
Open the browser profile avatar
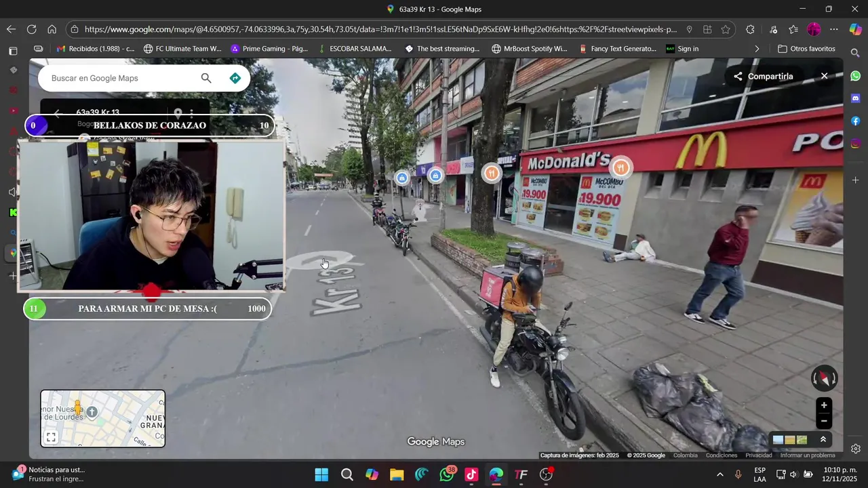pos(814,29)
